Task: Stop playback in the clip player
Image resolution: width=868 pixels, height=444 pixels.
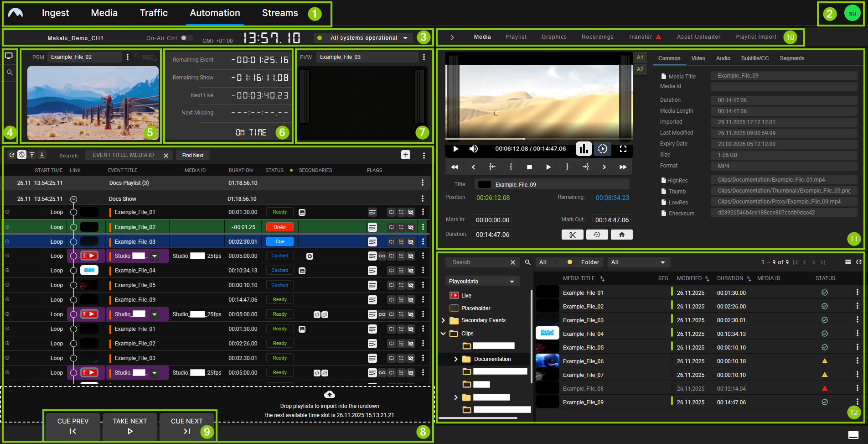Action: click(529, 167)
